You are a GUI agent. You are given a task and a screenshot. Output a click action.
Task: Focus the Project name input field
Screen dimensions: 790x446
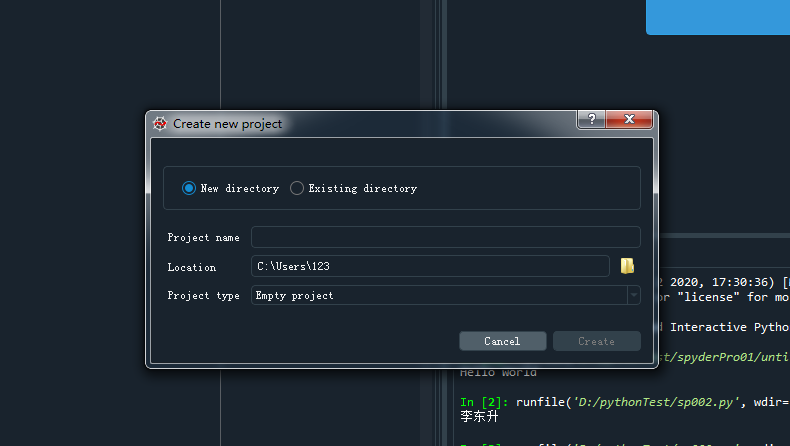[445, 237]
